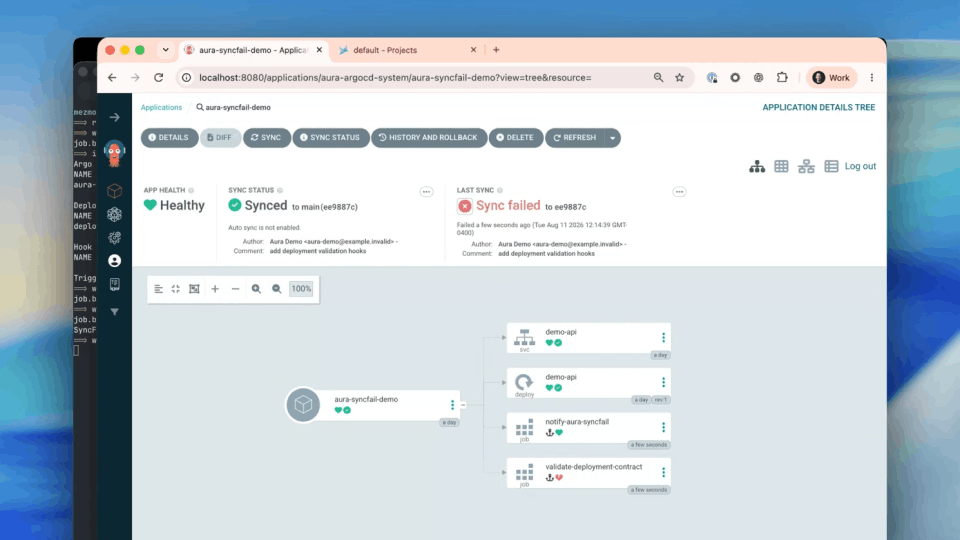Toggle the align-left icon in graph toolbar

[x=159, y=289]
